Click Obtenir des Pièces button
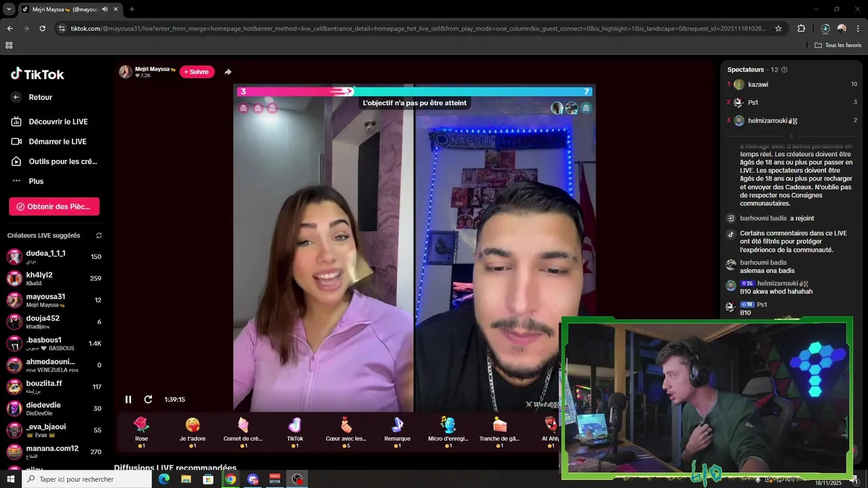This screenshot has height=488, width=868. point(54,207)
